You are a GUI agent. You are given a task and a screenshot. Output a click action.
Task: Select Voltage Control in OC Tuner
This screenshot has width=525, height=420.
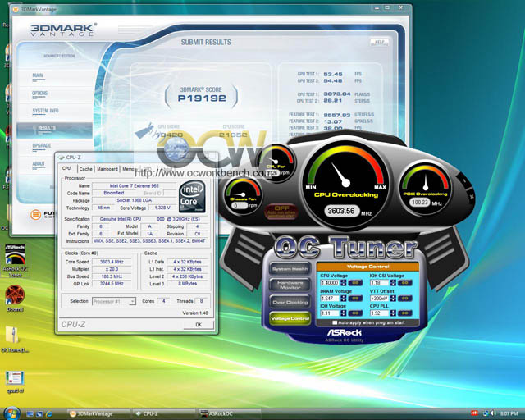(290, 318)
